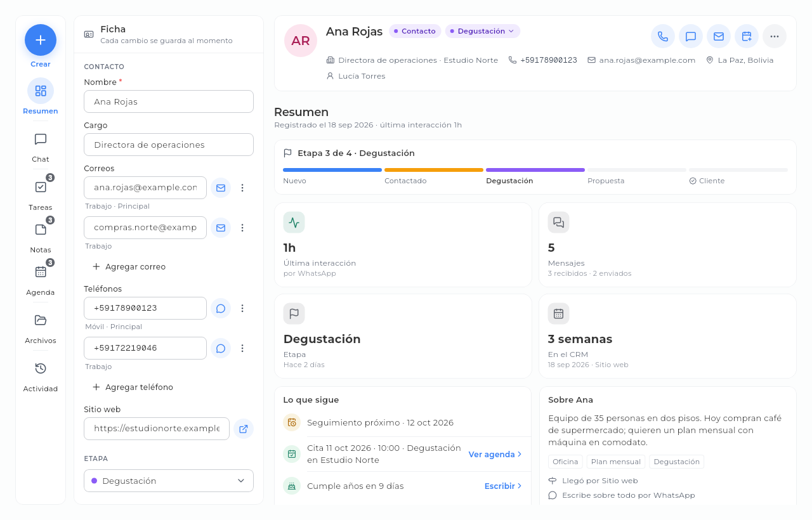
Task: Click the header chat message icon
Action: click(x=691, y=36)
